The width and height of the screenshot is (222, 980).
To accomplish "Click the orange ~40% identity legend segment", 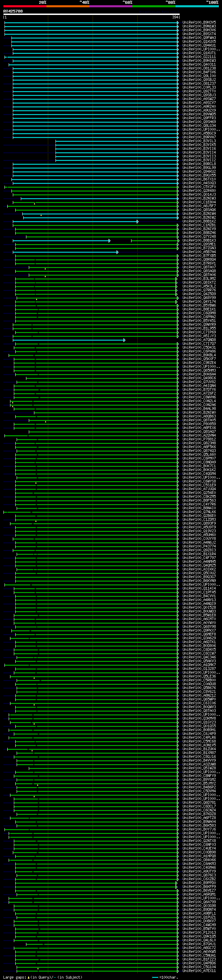I will coord(68,6).
